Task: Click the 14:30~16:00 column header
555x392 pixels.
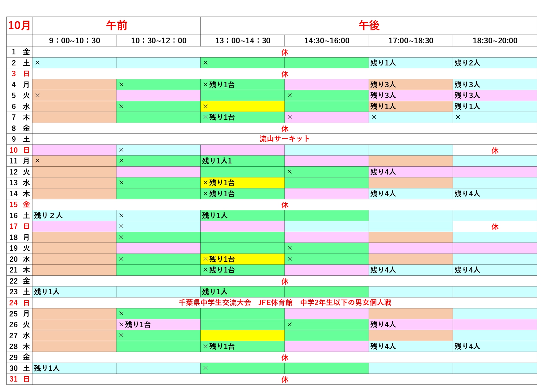Action: pyautogui.click(x=327, y=40)
